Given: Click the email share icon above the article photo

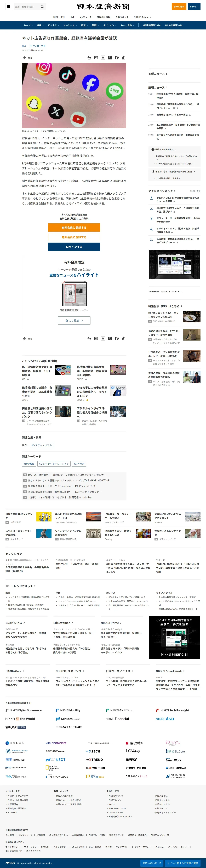Looking at the screenshot, I should [96, 58].
